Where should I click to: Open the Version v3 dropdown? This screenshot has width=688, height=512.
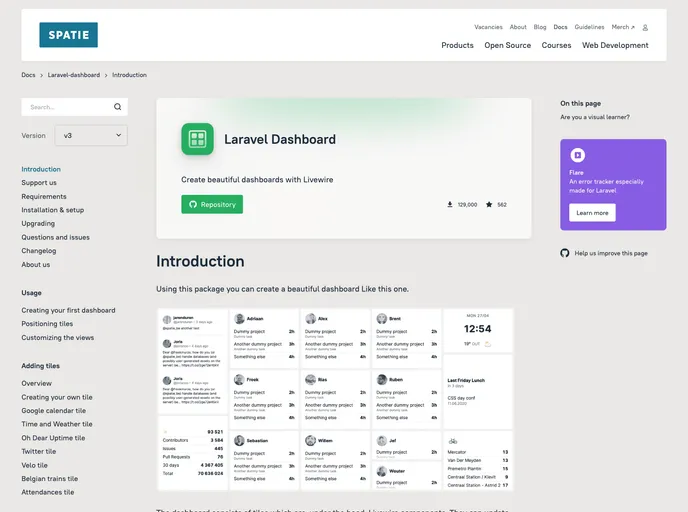tap(91, 136)
